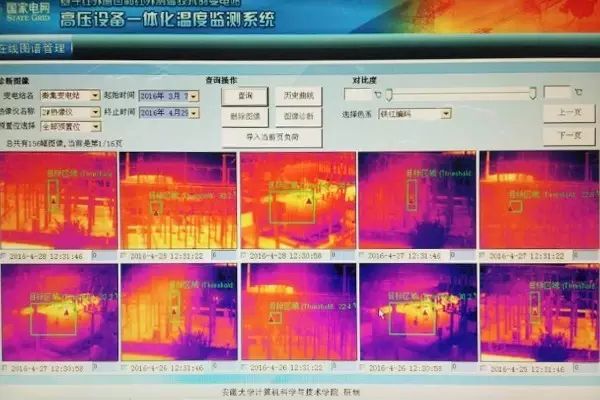Click the hot-spot triangle marker in third top thermal image
The height and width of the screenshot is (400, 600).
309,200
